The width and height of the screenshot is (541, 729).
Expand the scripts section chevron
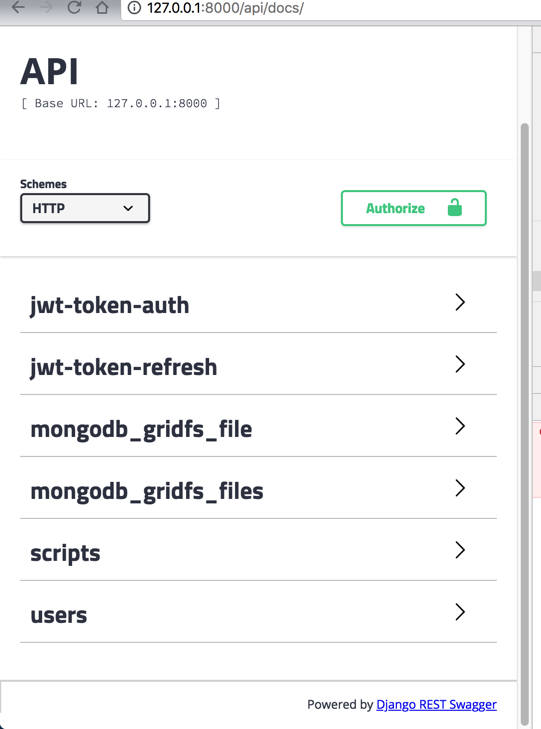tap(460, 550)
